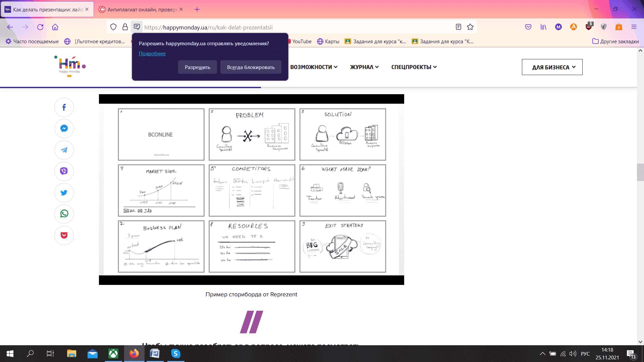Open Windows taskbar search

[x=30, y=354]
